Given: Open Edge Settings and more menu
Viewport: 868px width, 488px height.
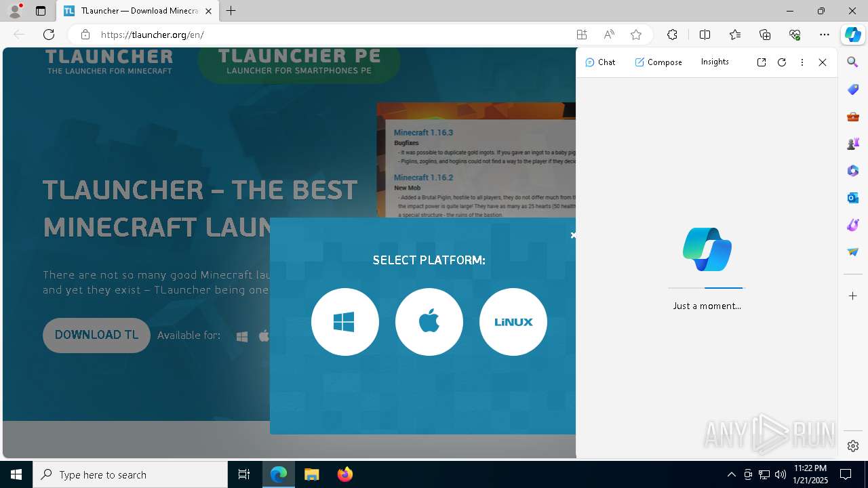Looking at the screenshot, I should click(x=825, y=35).
